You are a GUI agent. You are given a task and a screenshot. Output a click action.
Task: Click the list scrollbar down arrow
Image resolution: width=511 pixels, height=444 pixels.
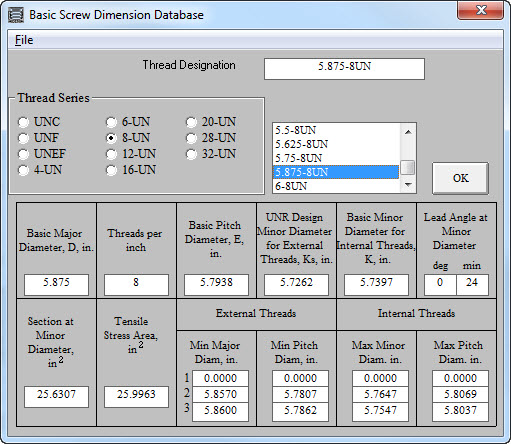408,184
